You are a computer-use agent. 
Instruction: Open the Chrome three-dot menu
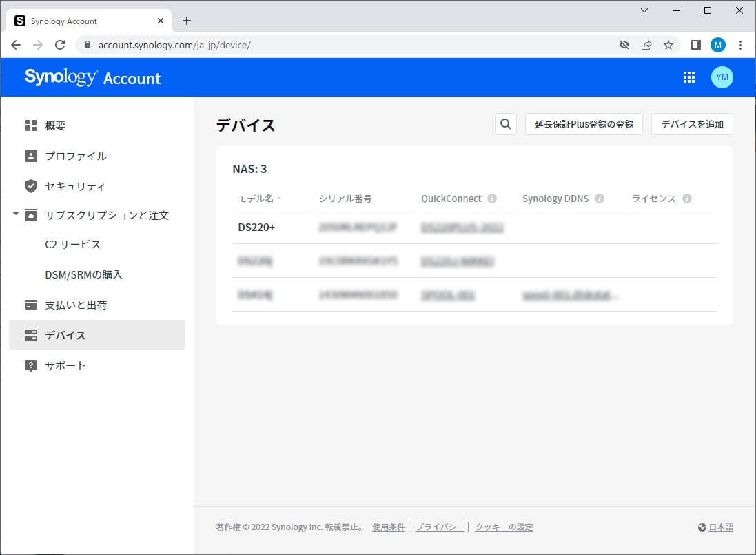[x=741, y=45]
